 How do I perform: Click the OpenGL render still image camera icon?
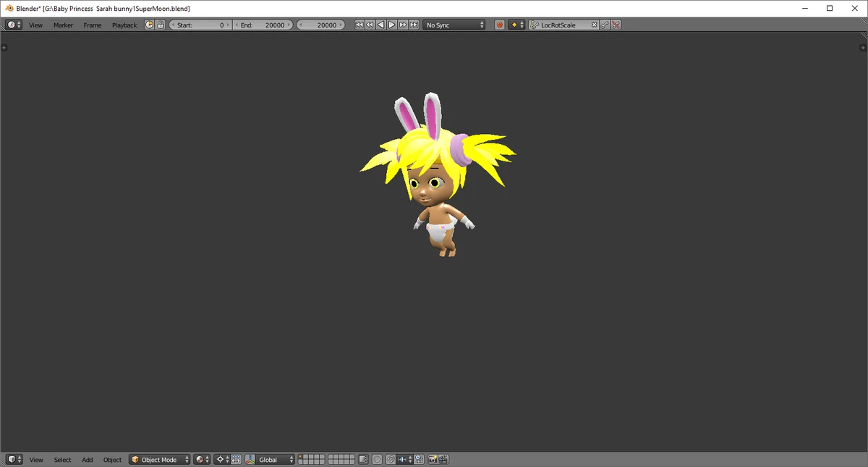click(x=432, y=459)
